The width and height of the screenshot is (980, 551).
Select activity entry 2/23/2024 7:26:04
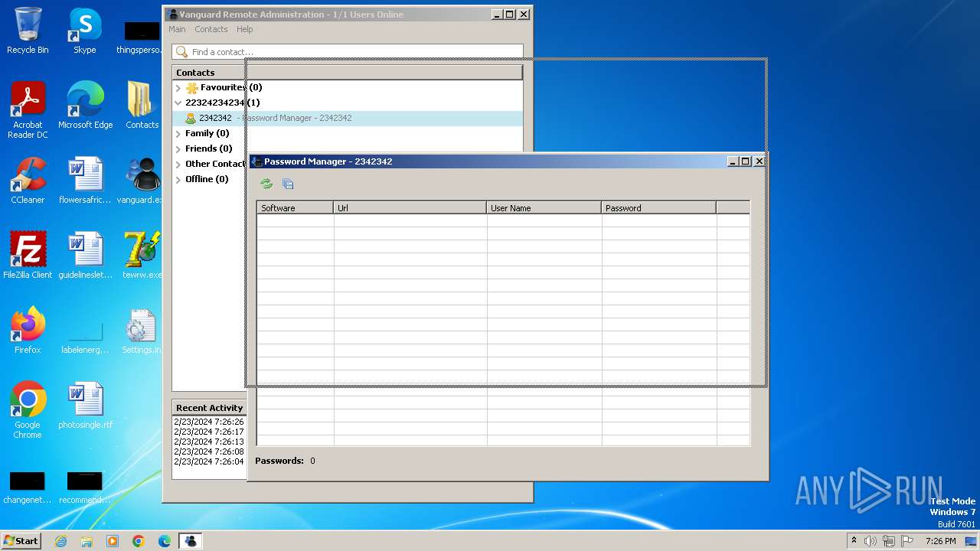[x=209, y=461]
